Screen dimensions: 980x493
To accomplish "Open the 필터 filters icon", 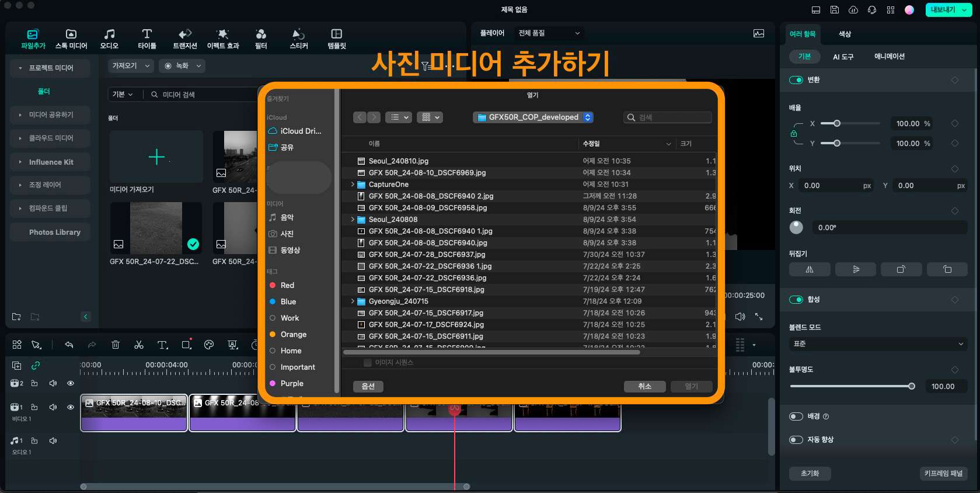I will [261, 39].
